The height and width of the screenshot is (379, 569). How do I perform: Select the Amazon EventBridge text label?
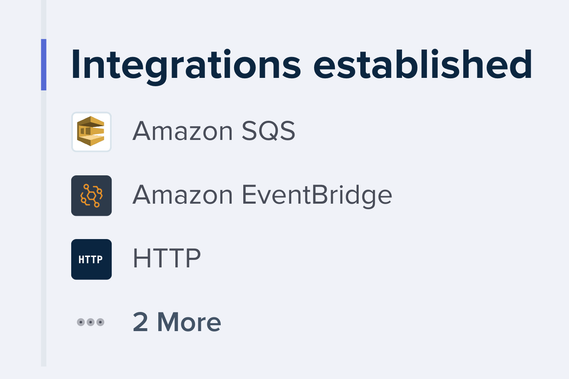click(x=262, y=195)
